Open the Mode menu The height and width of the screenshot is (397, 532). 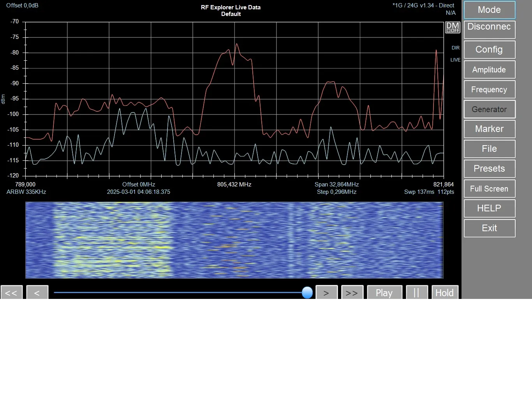pos(490,10)
